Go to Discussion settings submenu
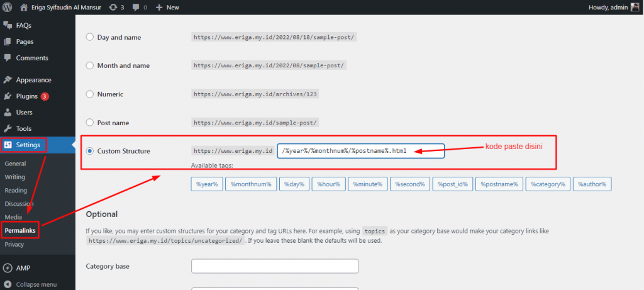The width and height of the screenshot is (644, 290). (x=19, y=204)
